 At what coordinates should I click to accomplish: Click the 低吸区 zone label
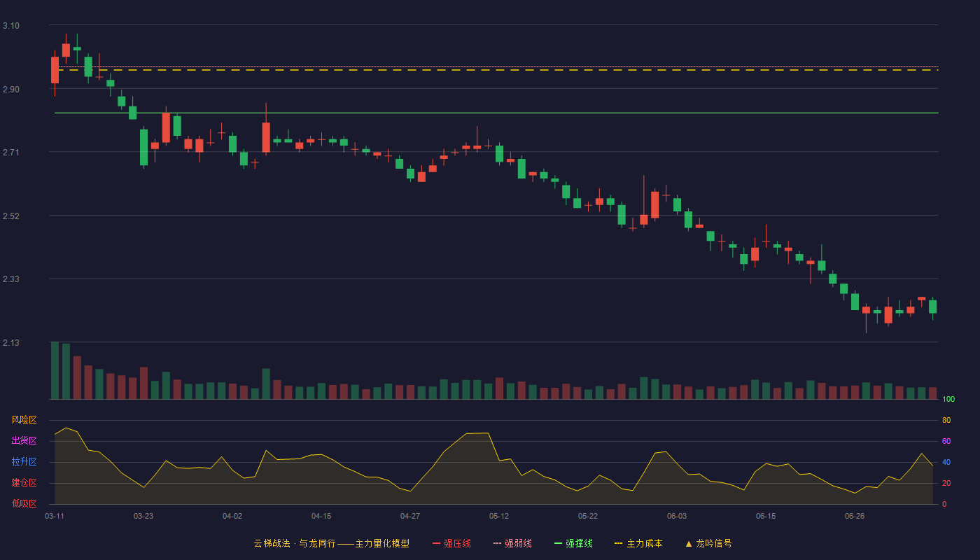24,503
